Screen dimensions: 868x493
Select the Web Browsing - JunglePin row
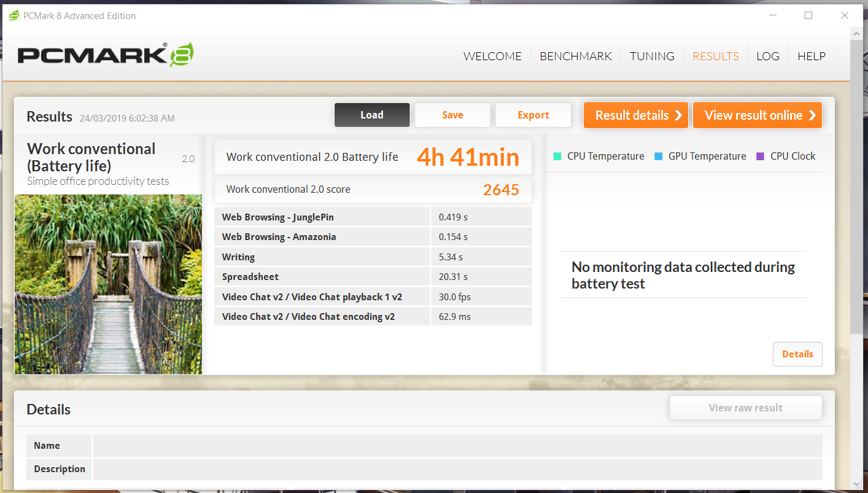(373, 217)
